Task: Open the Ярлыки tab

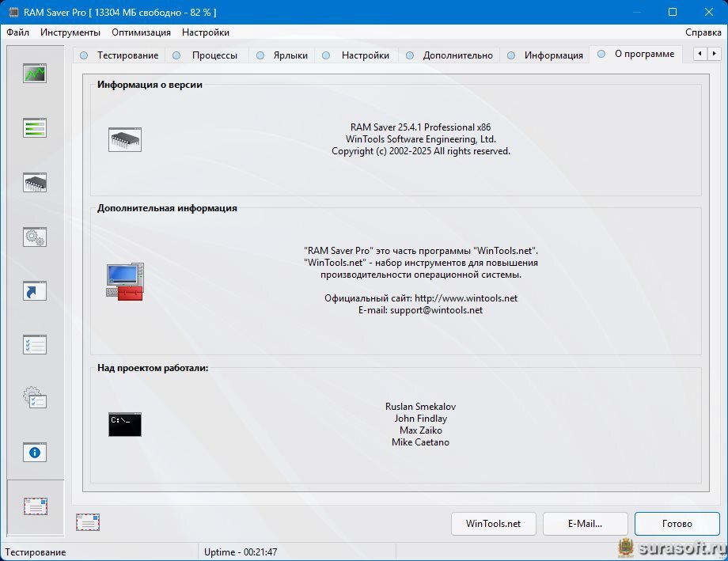Action: pyautogui.click(x=282, y=55)
